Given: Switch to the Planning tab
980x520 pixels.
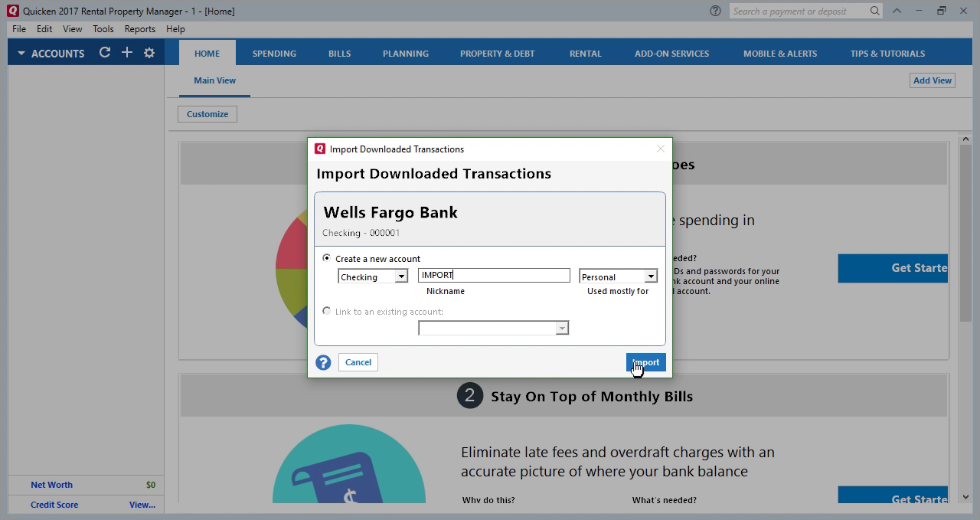Looking at the screenshot, I should point(406,53).
